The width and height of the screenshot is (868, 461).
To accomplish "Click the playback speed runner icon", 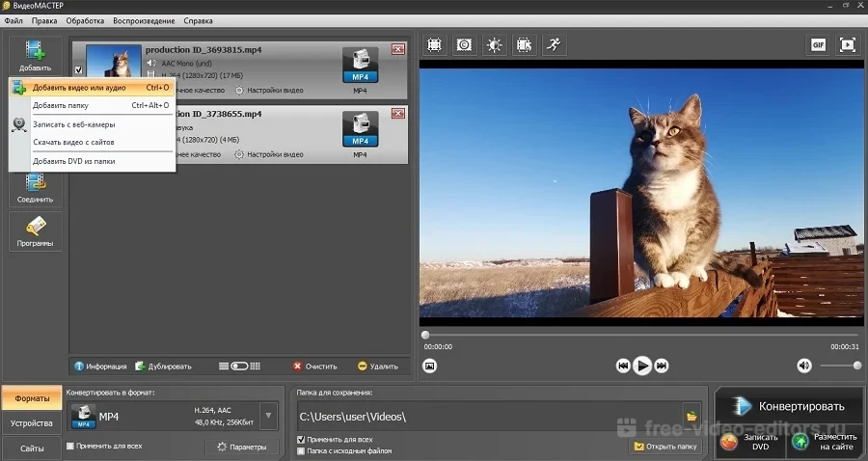I will tap(553, 44).
